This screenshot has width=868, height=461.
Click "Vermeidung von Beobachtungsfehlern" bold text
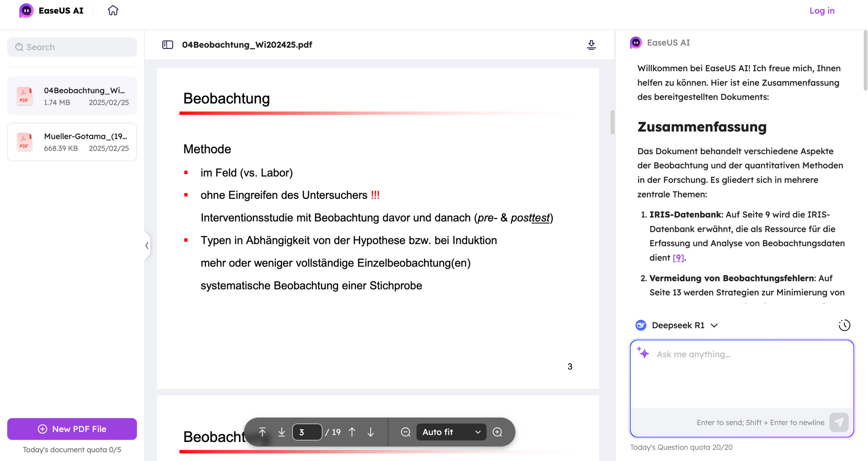pos(732,278)
